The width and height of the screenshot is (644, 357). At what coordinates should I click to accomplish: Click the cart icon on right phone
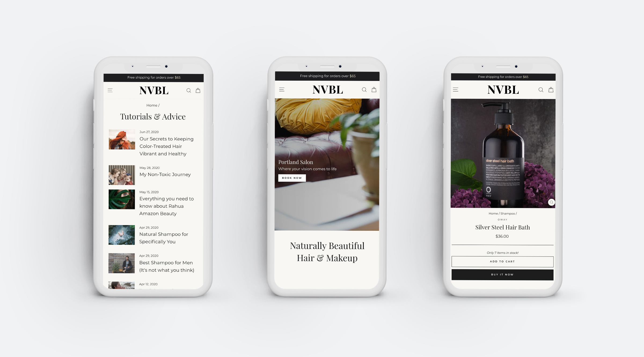coord(550,89)
